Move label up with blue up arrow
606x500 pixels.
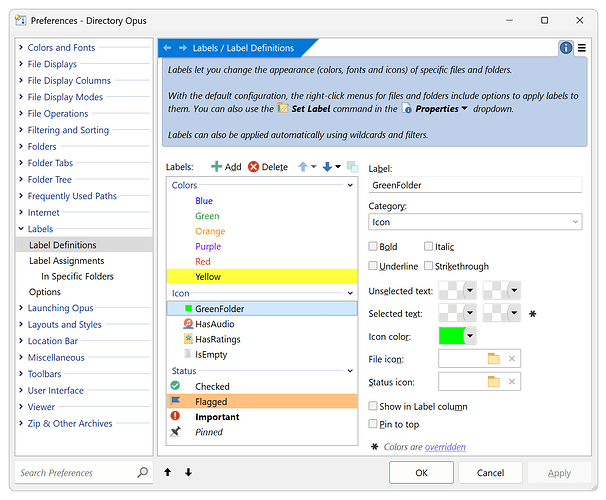click(x=303, y=167)
